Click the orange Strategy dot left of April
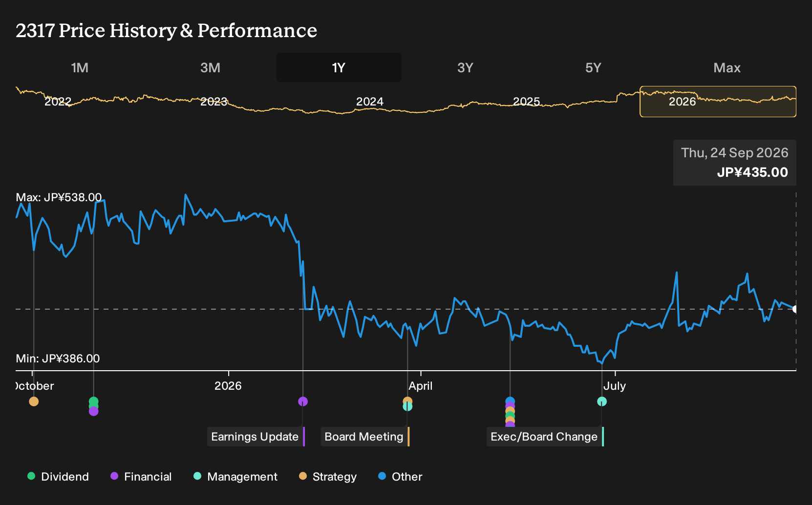Viewport: 812px width, 505px height. pos(407,400)
